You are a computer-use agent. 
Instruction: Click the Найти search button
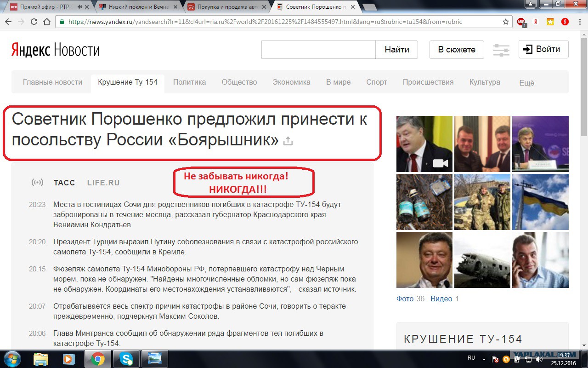(x=397, y=50)
